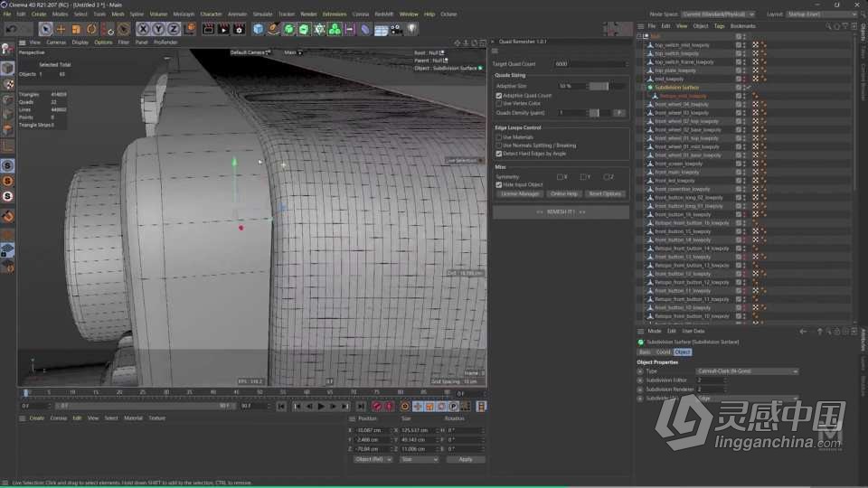The height and width of the screenshot is (488, 868).
Task: Click the Play forward button
Action: 321,407
